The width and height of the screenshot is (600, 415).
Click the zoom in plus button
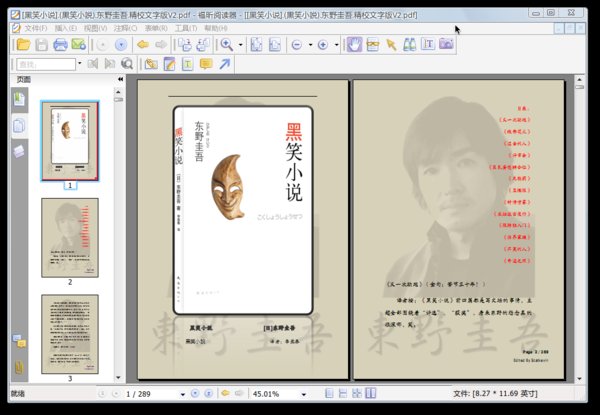(x=322, y=45)
